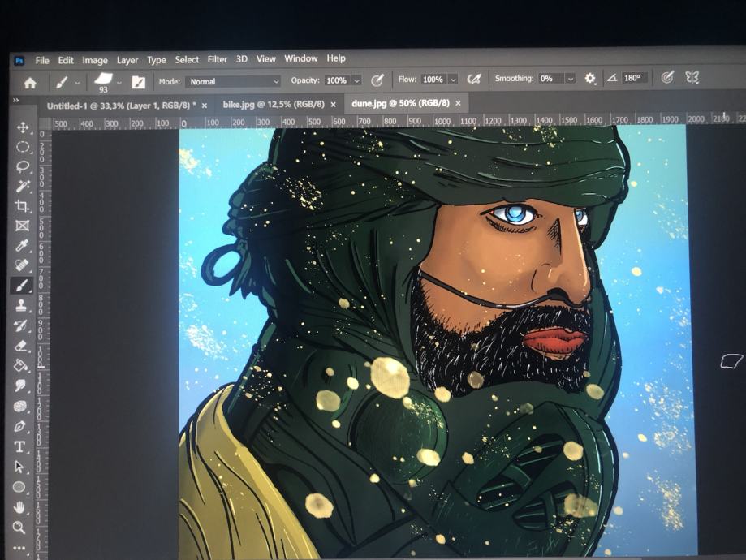
Task: Select the Brush tool in toolbox
Action: click(x=22, y=286)
